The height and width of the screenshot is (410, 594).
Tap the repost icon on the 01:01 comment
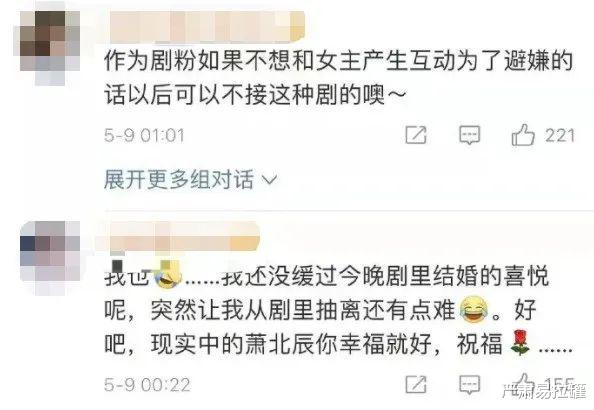(x=416, y=135)
